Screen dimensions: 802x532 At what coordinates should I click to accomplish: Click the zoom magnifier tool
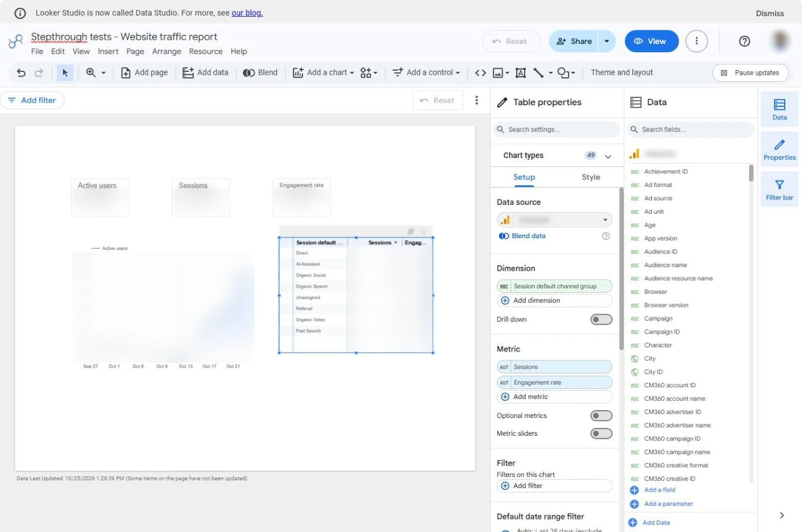pos(91,72)
